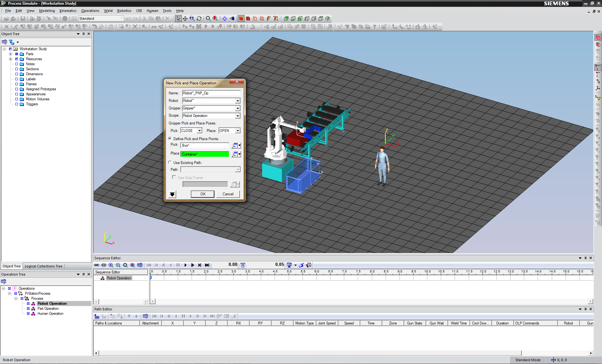
Task: Click the OLP Commands column header
Action: click(x=536, y=323)
